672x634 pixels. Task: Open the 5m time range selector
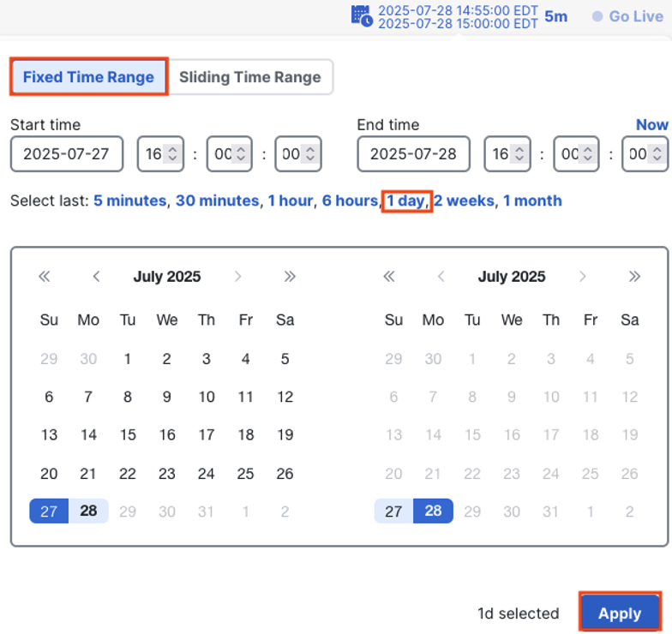click(x=555, y=16)
